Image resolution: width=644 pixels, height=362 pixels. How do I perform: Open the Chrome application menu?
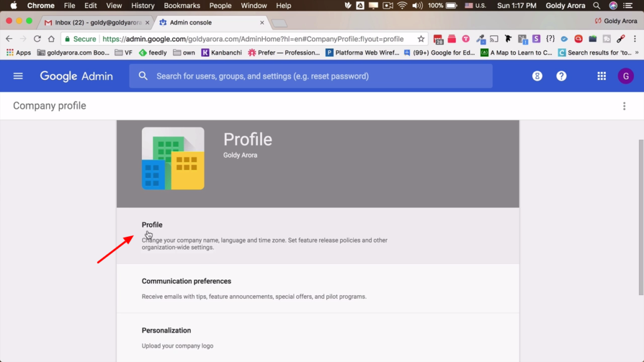point(41,6)
